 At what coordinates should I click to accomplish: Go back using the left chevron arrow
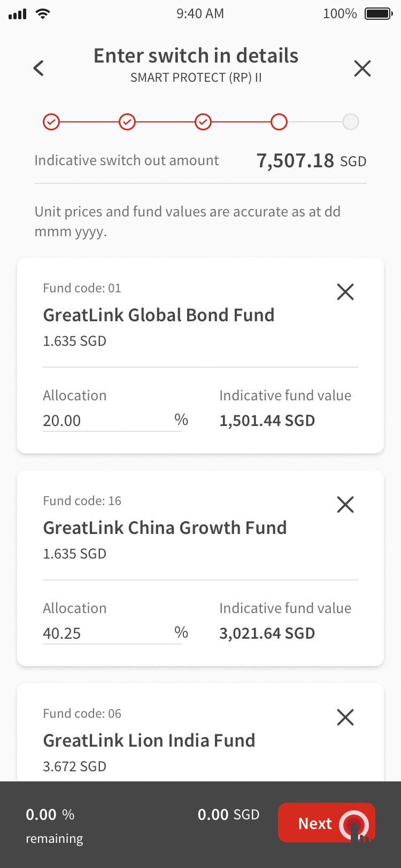click(38, 68)
